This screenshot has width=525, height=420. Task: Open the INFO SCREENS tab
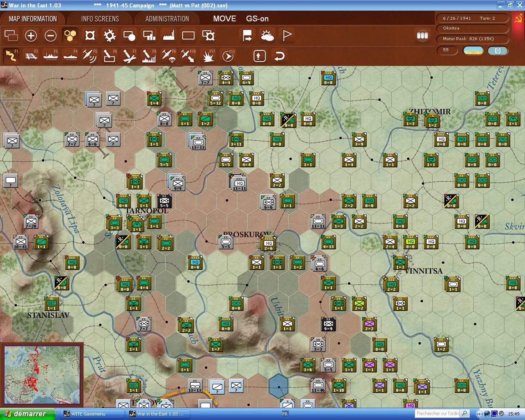tap(100, 19)
